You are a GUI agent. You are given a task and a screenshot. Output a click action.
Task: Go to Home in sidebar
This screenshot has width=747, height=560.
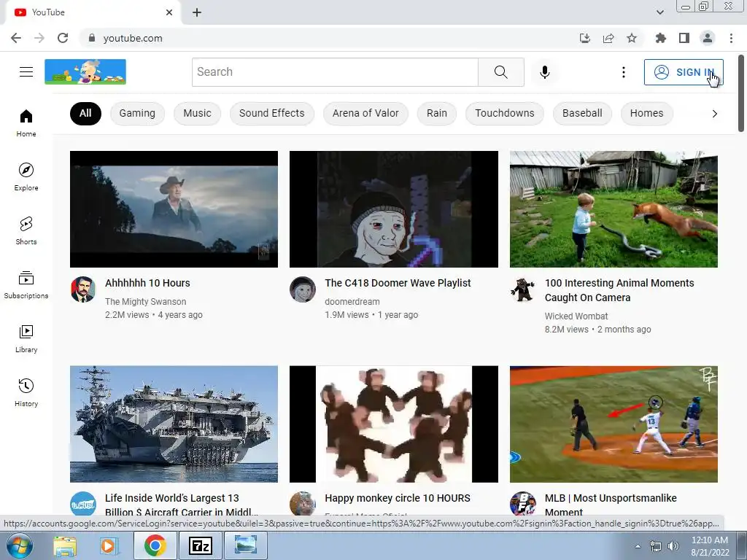pos(26,123)
